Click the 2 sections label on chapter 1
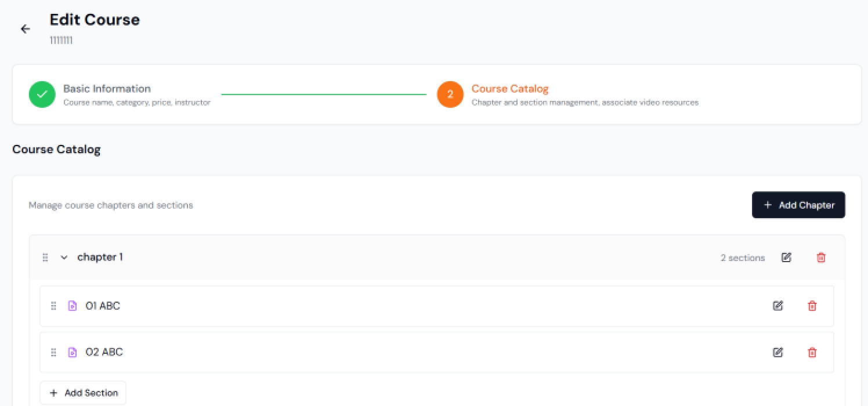The height and width of the screenshot is (406, 868). [743, 258]
